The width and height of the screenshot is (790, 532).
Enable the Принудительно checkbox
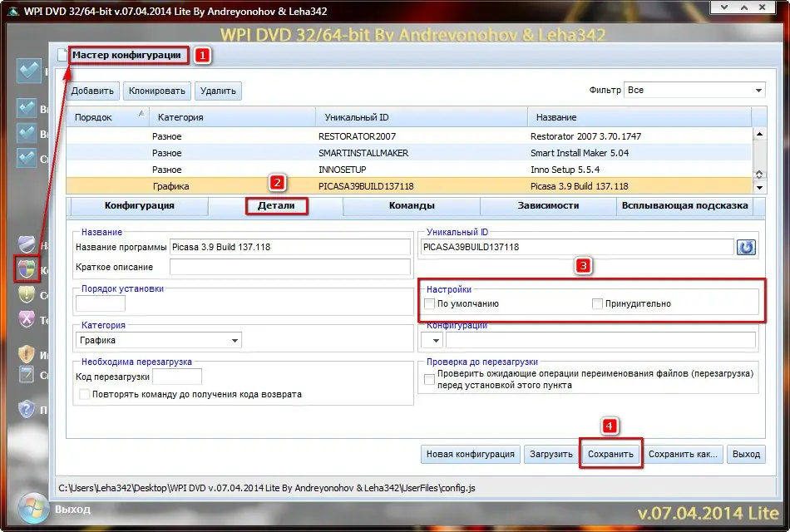click(596, 303)
